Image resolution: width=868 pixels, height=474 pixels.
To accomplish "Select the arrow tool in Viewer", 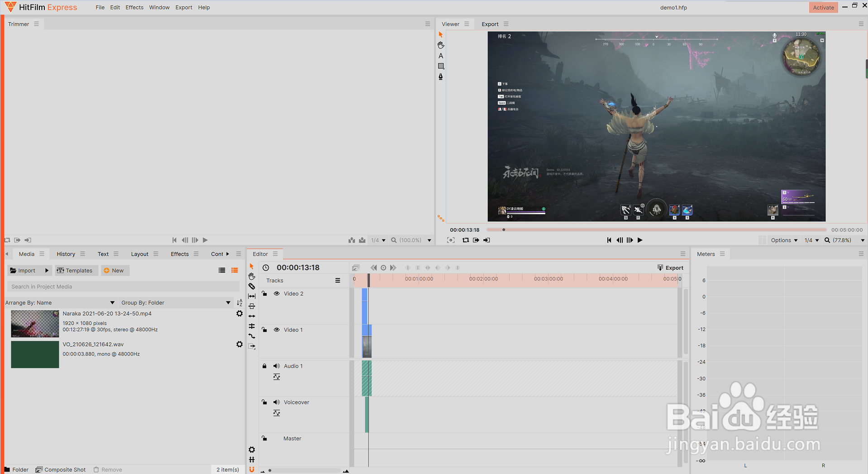I will 441,35.
